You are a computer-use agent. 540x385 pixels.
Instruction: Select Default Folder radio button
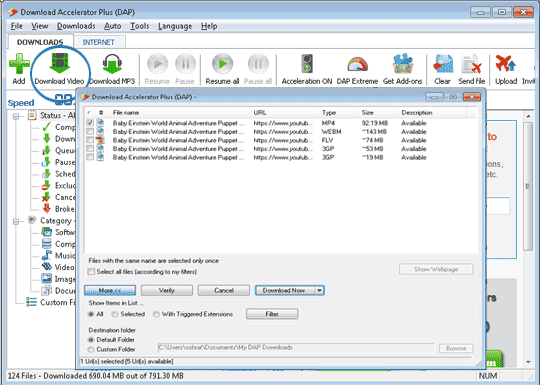pyautogui.click(x=91, y=340)
